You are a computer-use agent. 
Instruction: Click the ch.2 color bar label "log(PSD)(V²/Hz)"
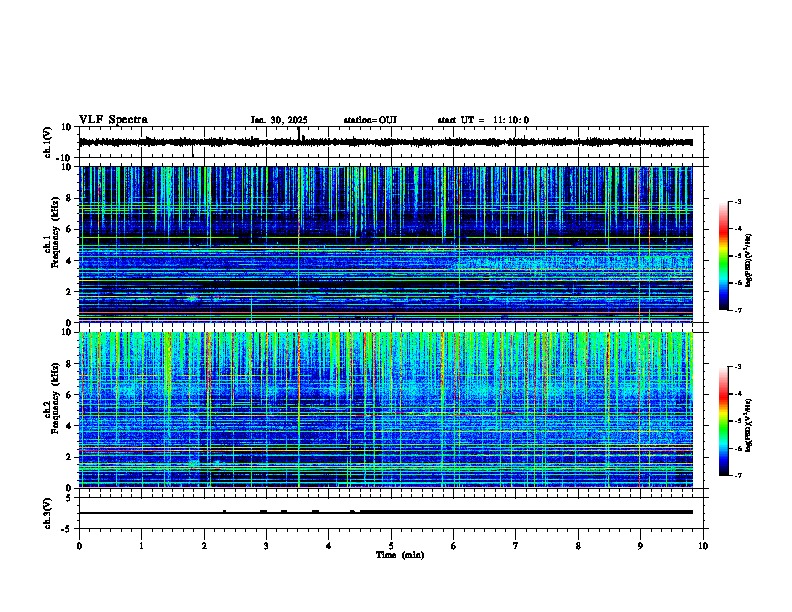(749, 425)
